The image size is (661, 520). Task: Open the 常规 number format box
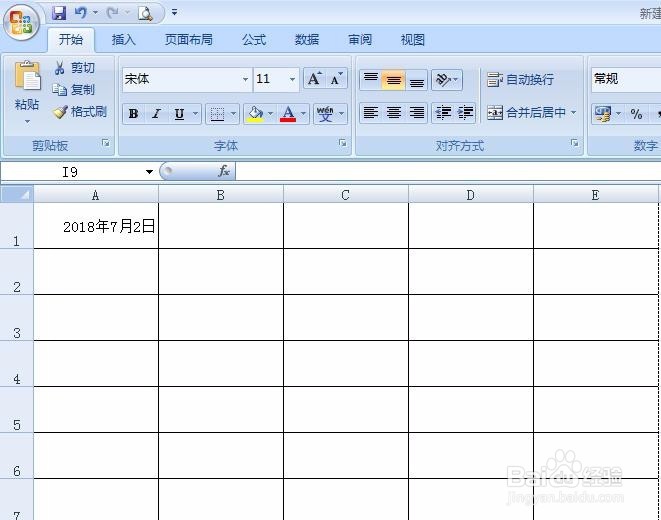626,79
